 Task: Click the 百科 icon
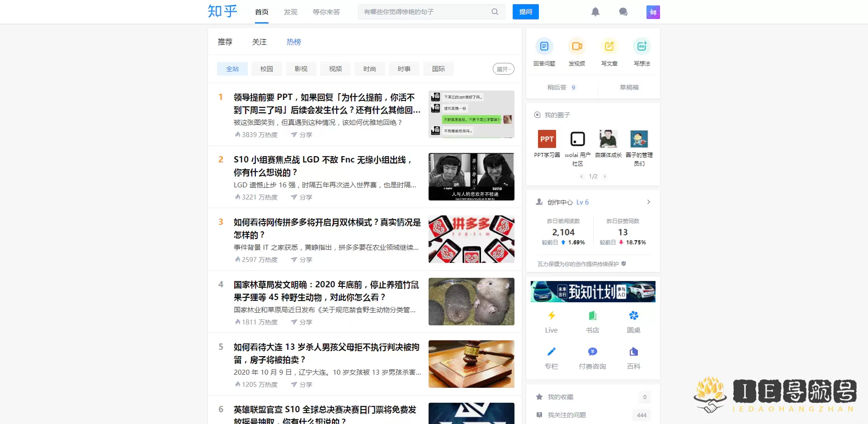pyautogui.click(x=633, y=351)
